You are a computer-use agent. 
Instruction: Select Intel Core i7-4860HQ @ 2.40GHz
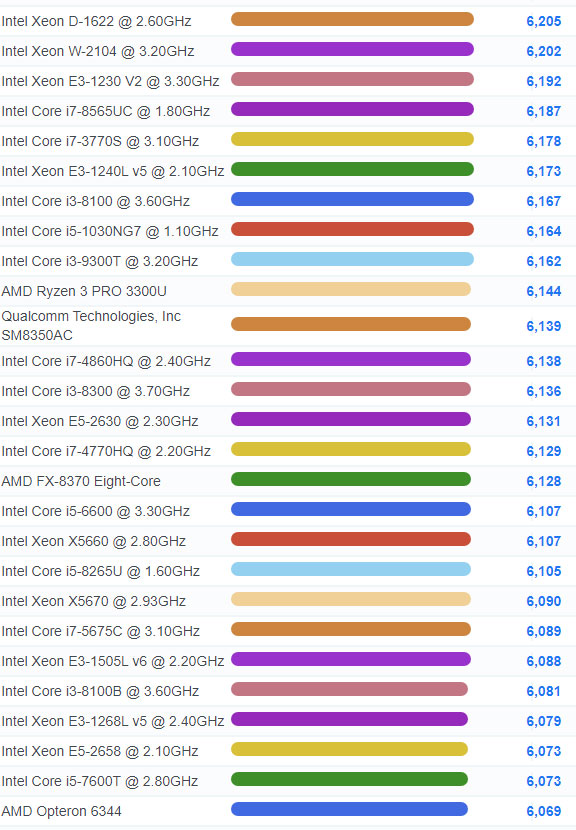pos(106,361)
